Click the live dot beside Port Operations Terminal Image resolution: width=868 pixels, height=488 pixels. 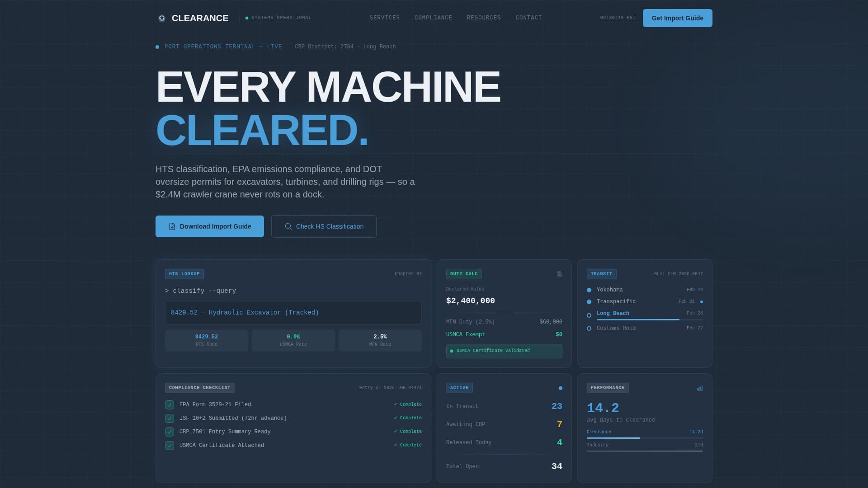(157, 47)
